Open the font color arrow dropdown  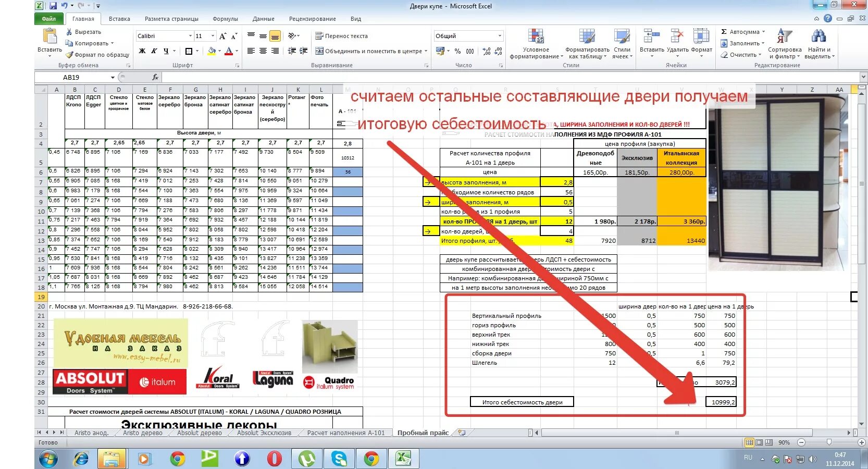pyautogui.click(x=237, y=51)
